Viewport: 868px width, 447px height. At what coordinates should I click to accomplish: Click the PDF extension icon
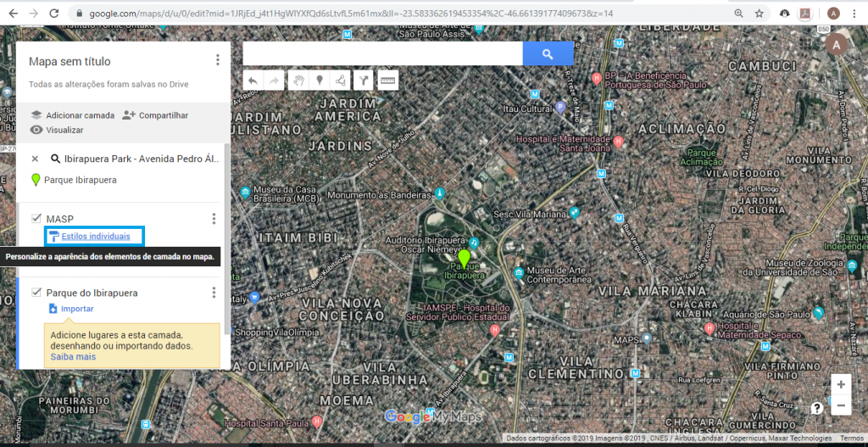pos(805,14)
